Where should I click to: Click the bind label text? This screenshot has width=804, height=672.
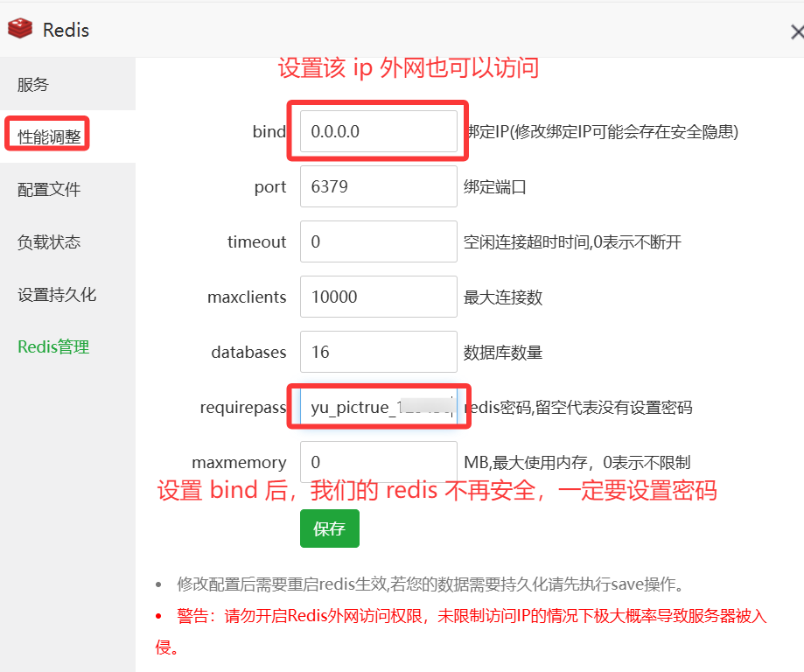click(269, 131)
